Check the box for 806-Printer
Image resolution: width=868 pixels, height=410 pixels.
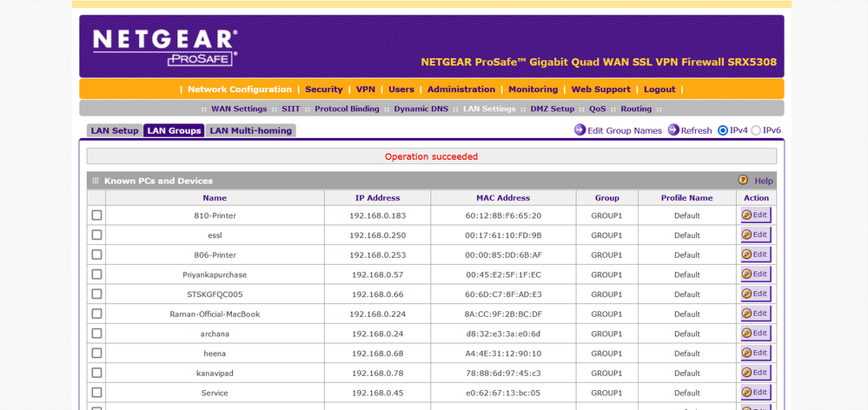96,255
